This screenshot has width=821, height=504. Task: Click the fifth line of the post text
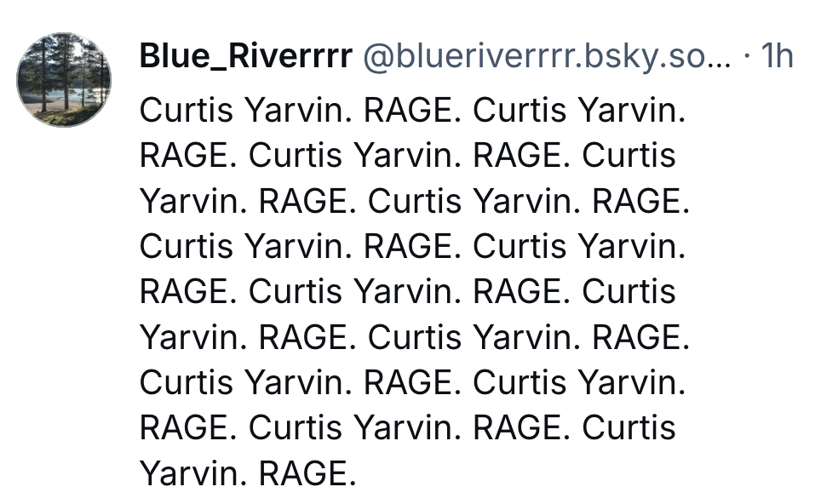tap(407, 291)
